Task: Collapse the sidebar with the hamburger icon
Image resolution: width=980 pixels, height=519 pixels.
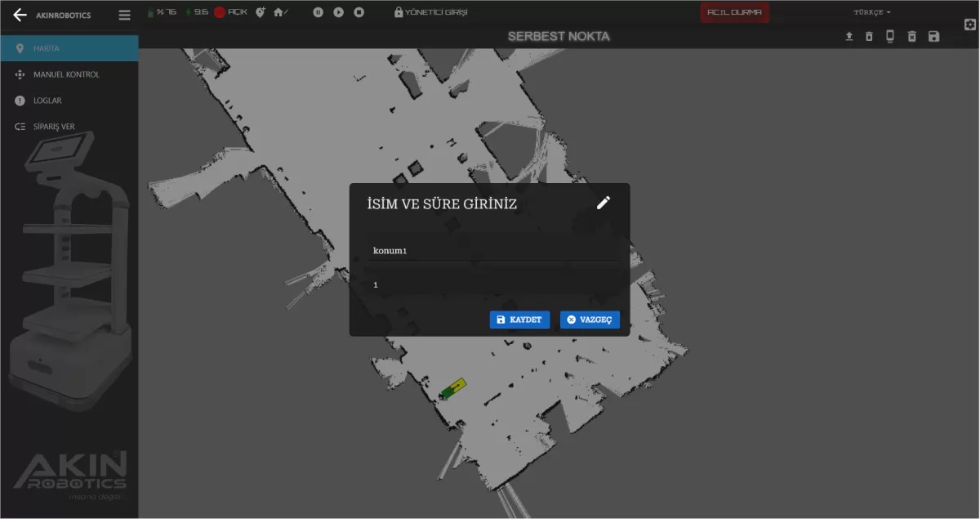Action: (x=124, y=15)
